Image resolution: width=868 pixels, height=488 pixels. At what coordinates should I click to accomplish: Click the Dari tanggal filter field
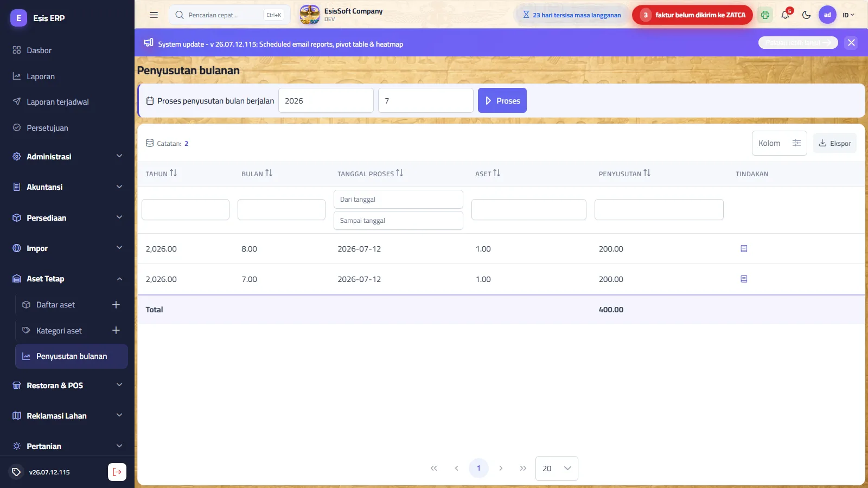tap(398, 200)
